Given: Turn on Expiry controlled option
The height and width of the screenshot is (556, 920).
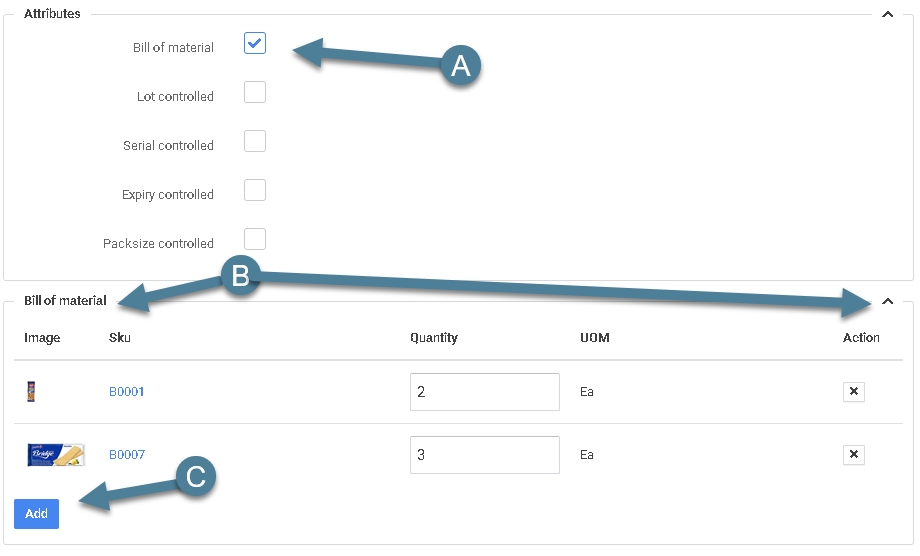Looking at the screenshot, I should pos(255,190).
